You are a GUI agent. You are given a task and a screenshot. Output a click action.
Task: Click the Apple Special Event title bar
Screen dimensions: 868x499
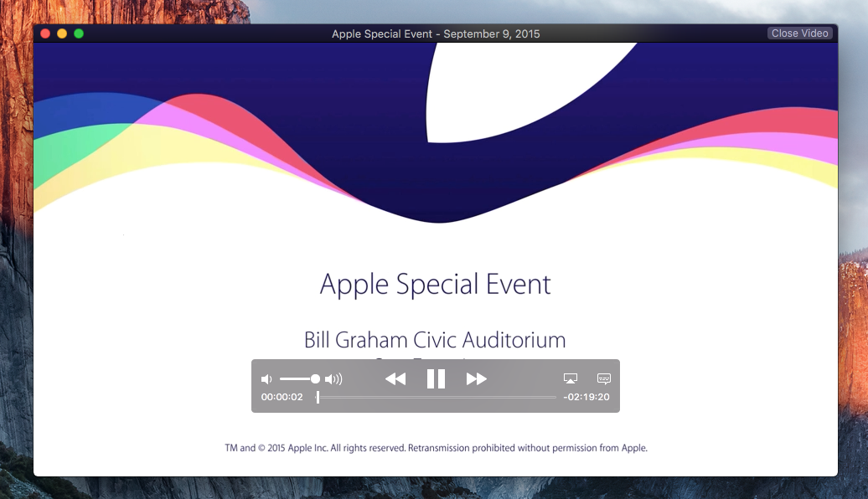pyautogui.click(x=437, y=33)
